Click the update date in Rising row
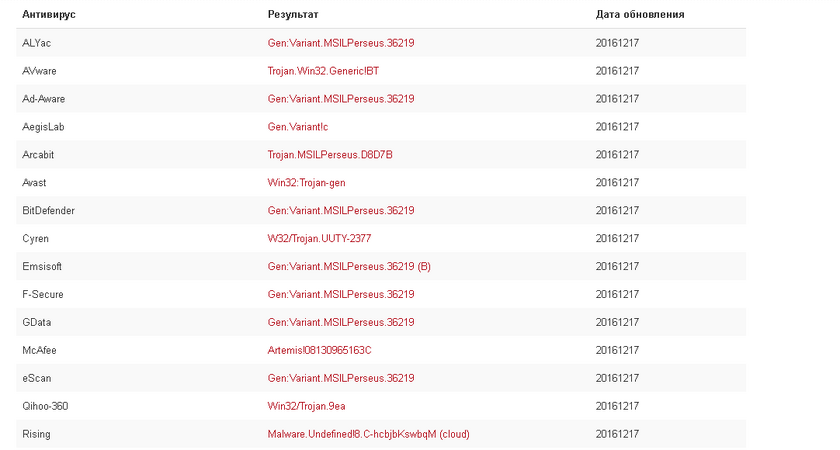Screen dimensions: 840x450 click(617, 434)
